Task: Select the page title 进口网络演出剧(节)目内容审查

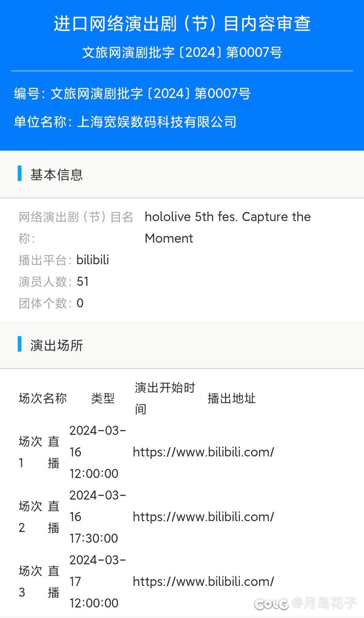Action: (182, 24)
